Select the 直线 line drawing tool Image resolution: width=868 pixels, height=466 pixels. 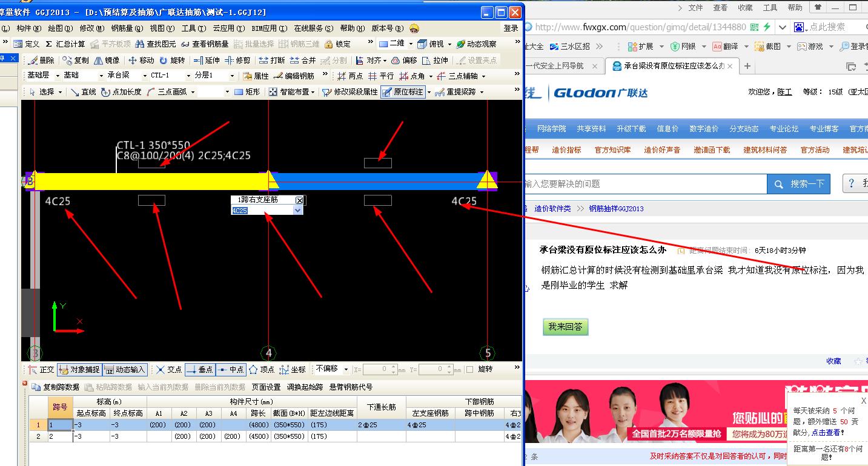point(83,92)
